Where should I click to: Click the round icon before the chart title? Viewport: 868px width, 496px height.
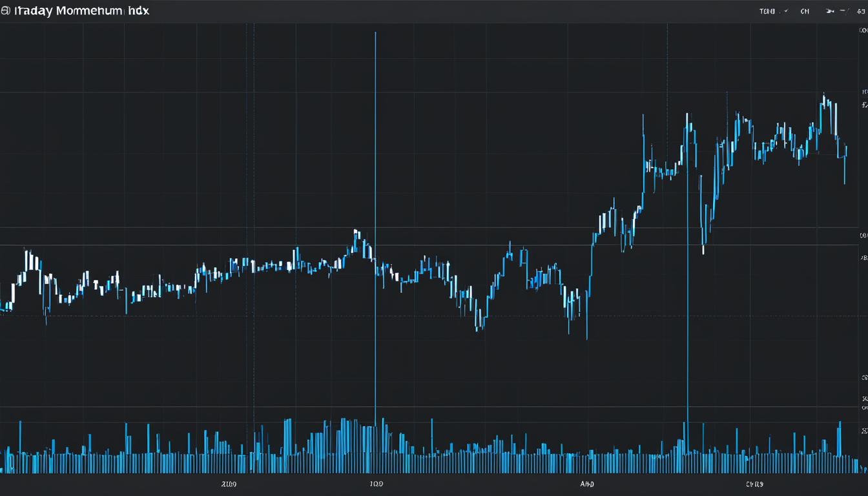pyautogui.click(x=5, y=12)
